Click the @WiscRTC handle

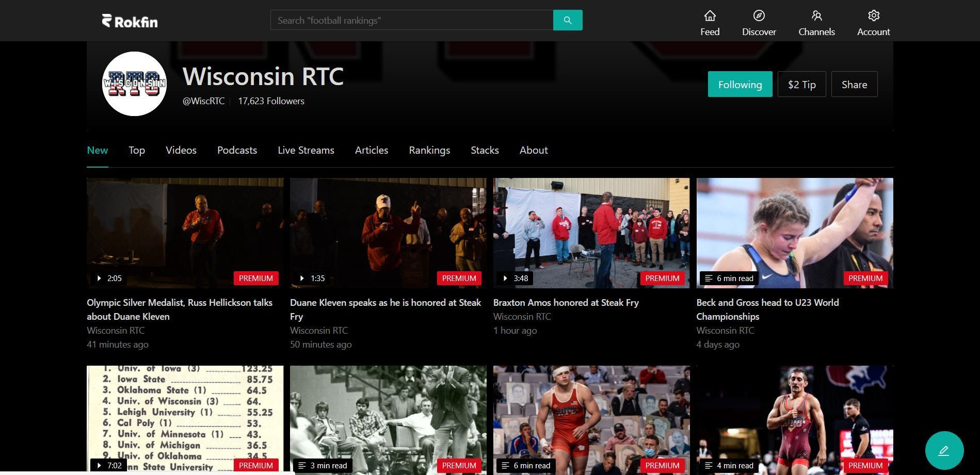(203, 101)
